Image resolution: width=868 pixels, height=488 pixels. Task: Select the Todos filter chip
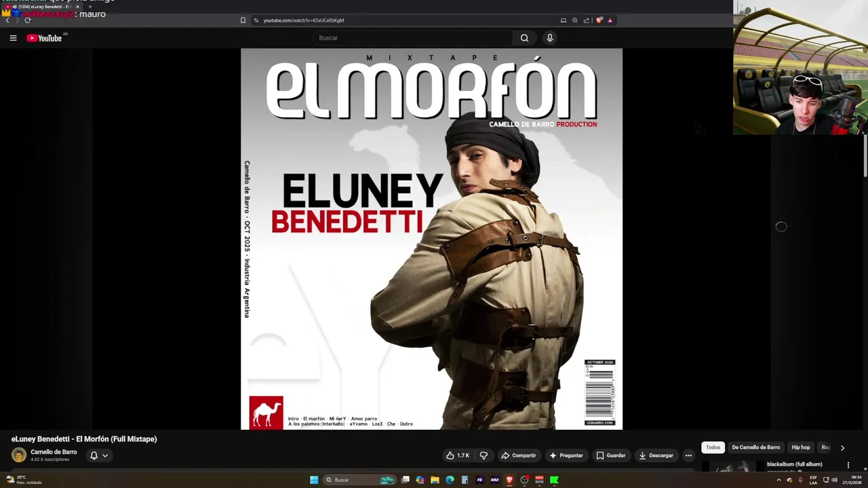(713, 447)
